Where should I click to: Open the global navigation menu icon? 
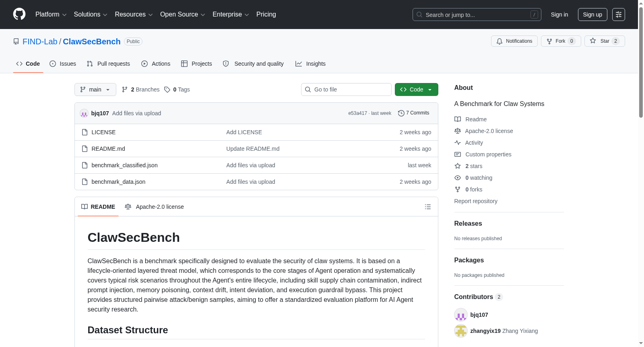pos(619,15)
